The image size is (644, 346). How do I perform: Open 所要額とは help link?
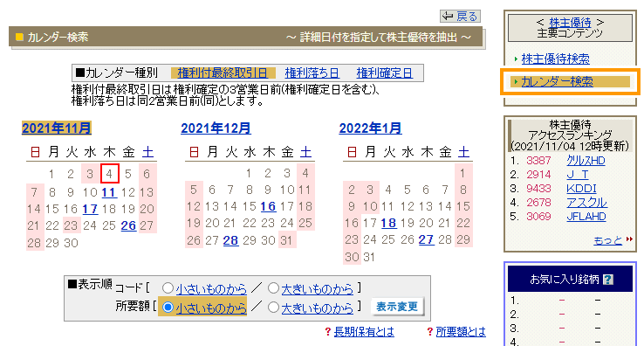[461, 332]
